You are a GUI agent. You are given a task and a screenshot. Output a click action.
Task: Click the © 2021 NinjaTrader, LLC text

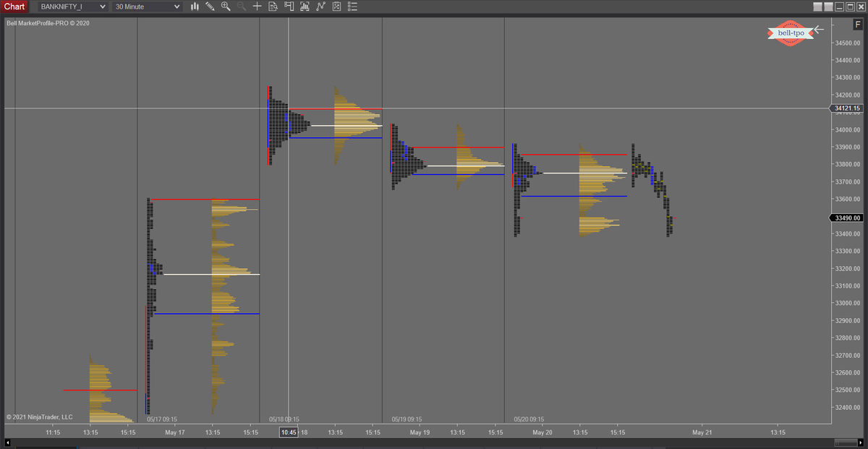click(x=39, y=417)
